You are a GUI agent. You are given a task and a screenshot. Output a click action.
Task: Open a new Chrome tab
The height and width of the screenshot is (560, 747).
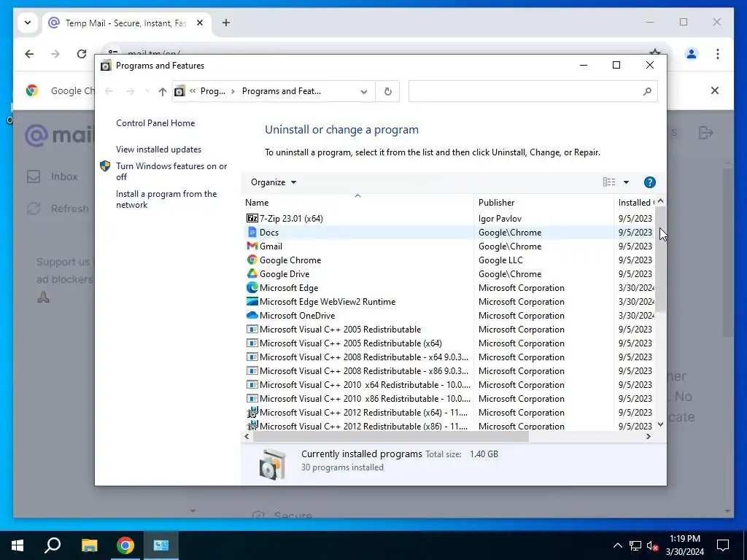point(226,23)
